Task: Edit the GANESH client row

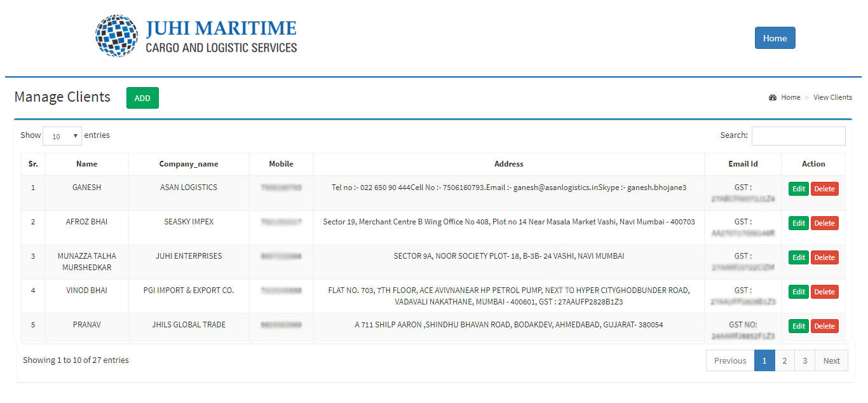Action: [798, 189]
